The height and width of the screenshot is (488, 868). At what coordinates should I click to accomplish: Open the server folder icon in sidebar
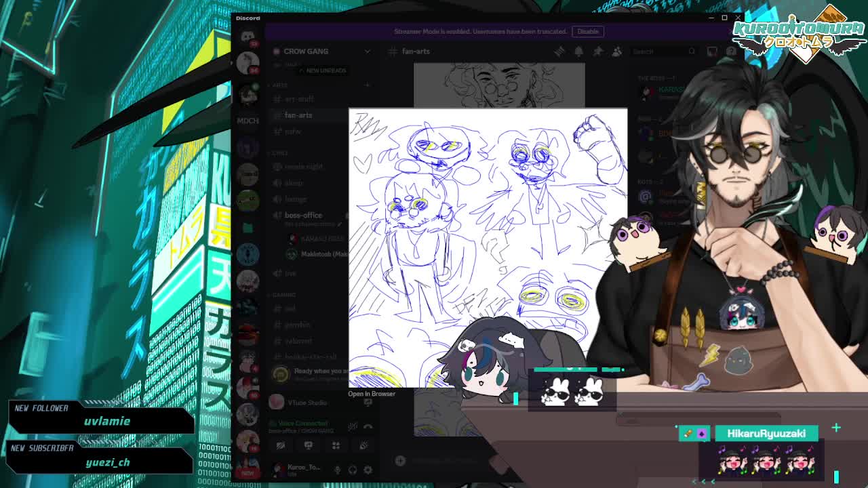tap(248, 228)
